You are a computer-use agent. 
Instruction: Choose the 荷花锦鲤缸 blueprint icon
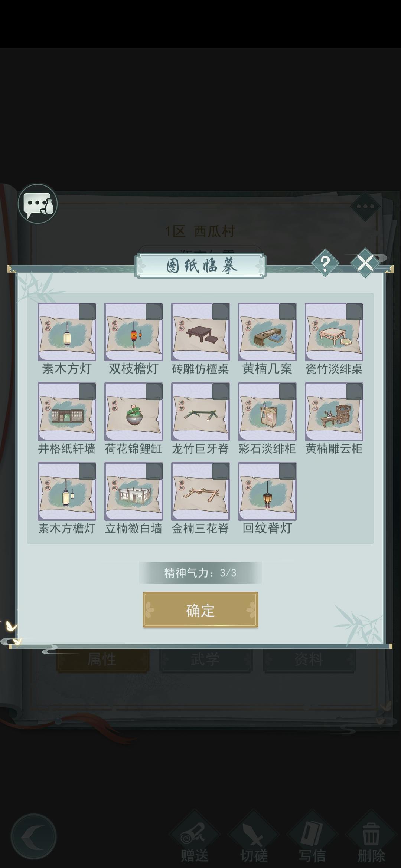click(134, 412)
